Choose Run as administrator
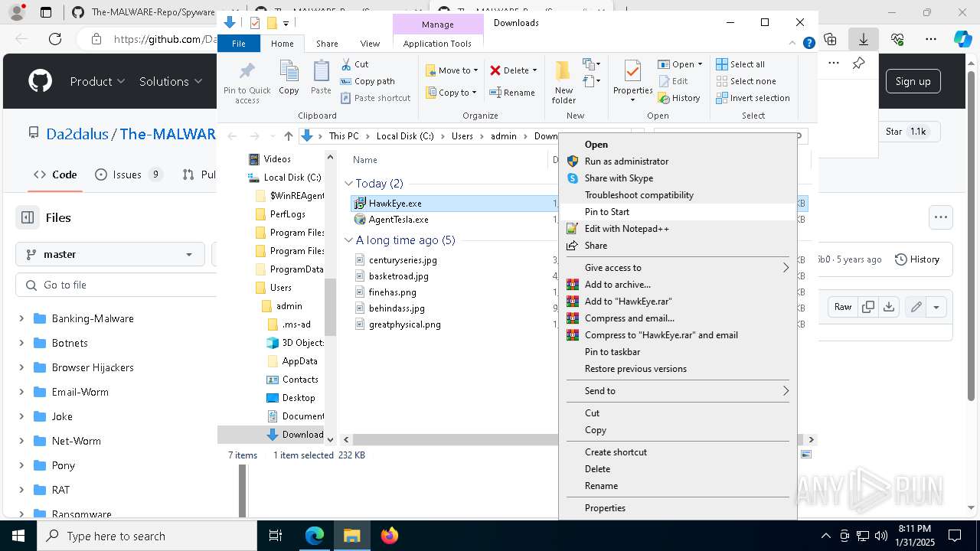 tap(678, 161)
